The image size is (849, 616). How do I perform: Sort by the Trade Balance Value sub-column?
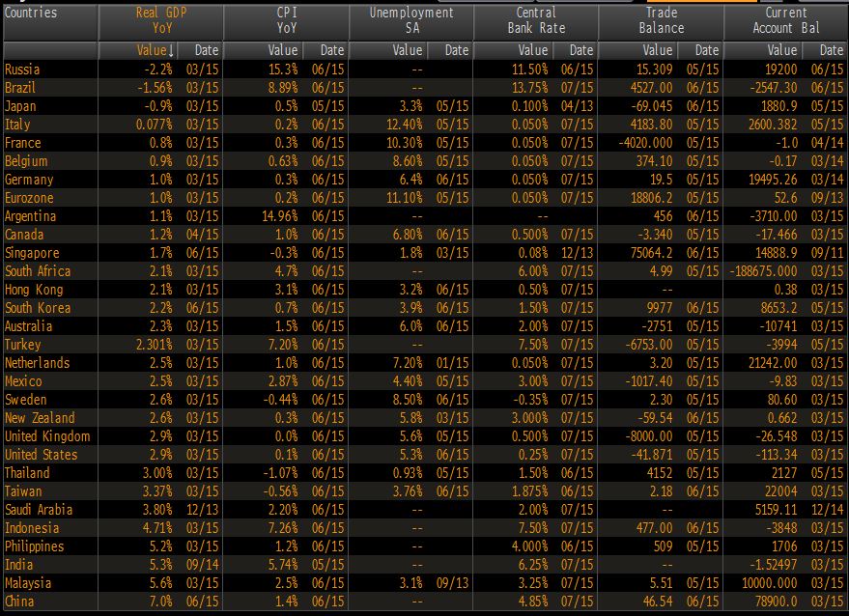point(657,50)
